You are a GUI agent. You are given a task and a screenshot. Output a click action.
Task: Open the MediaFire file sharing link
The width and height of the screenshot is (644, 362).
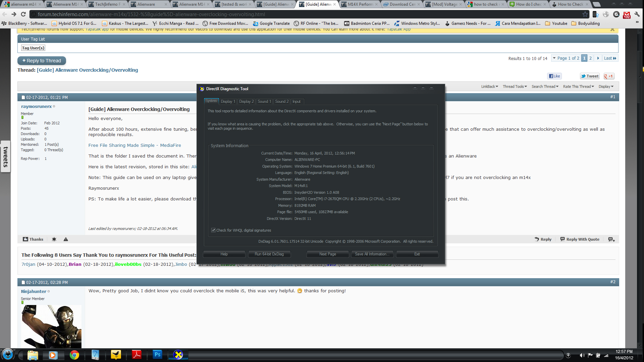(x=134, y=145)
